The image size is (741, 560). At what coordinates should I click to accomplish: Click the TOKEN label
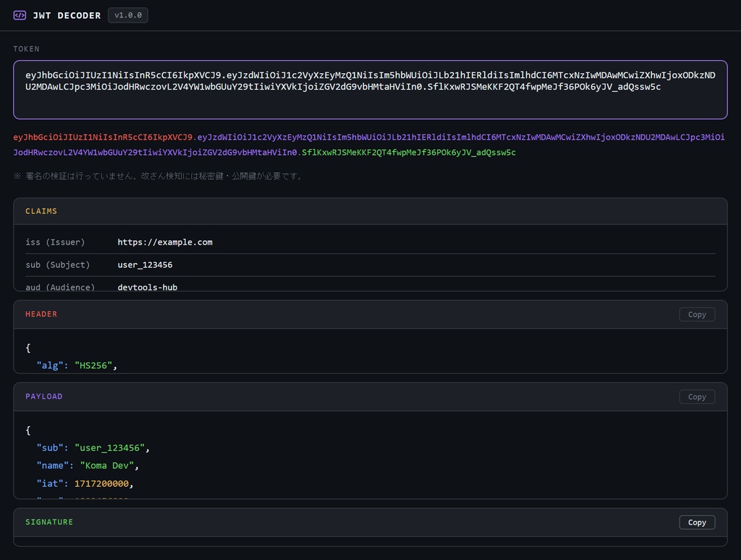[x=27, y=48]
